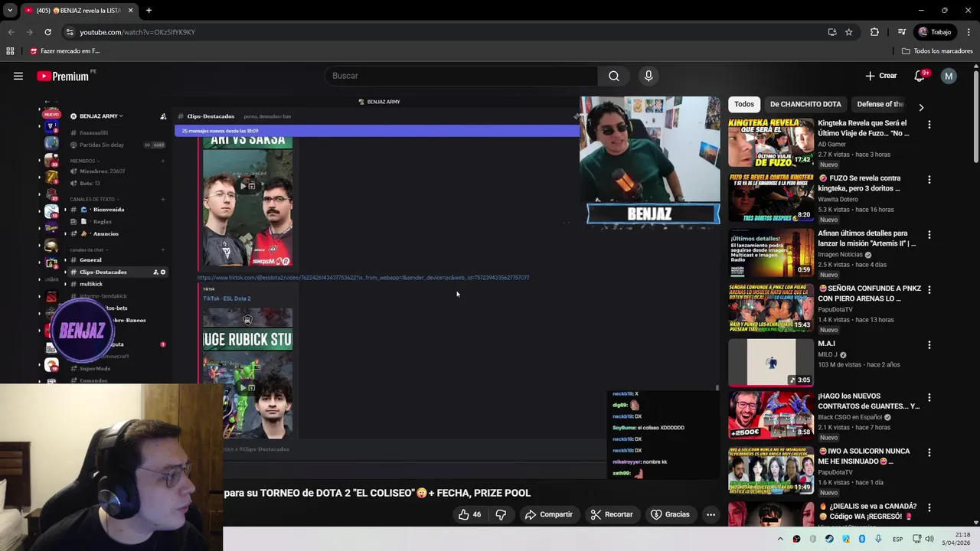Open more actions ellipsis under video

tap(710, 514)
